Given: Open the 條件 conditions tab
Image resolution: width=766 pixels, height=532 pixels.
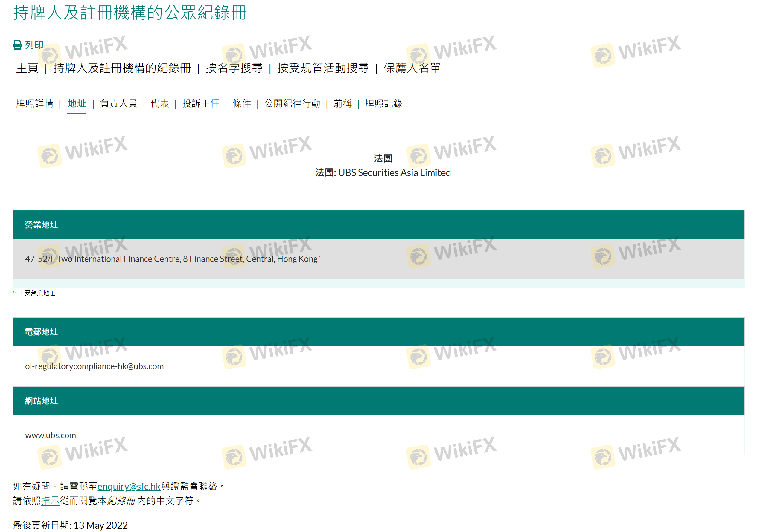Looking at the screenshot, I should [242, 103].
